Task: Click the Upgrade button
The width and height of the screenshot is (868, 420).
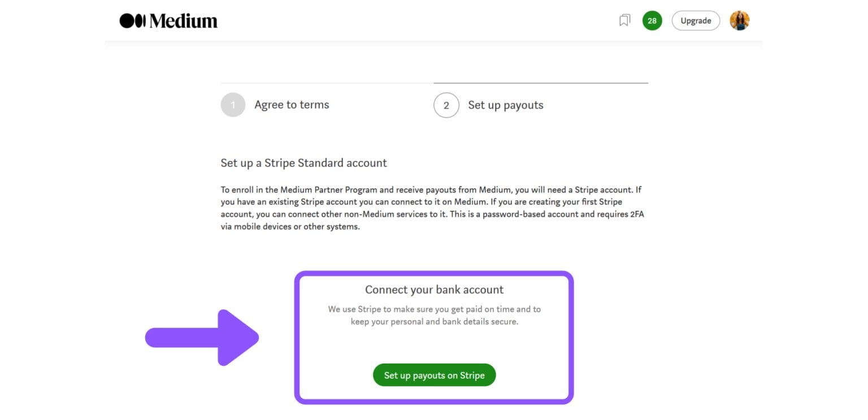Action: point(696,20)
